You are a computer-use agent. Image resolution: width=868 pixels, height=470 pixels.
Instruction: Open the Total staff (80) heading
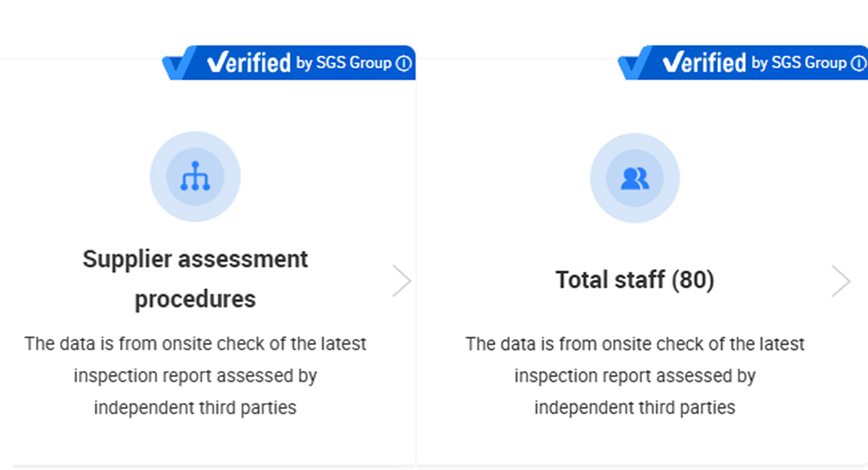tap(634, 280)
